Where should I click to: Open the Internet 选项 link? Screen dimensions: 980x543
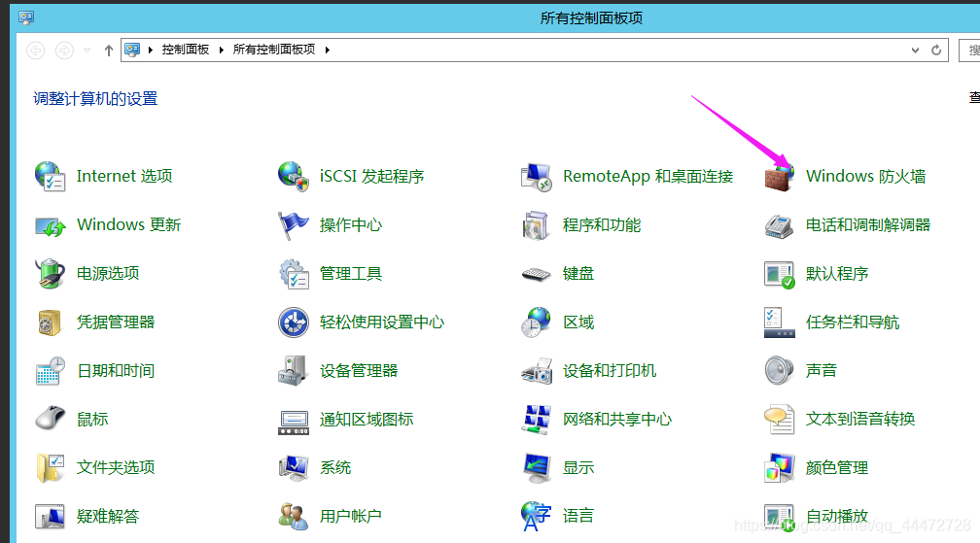(x=124, y=177)
